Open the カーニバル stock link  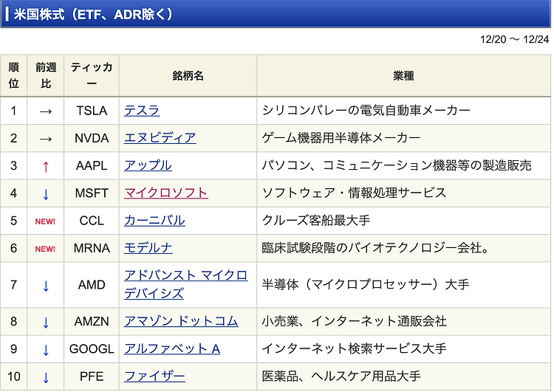point(154,221)
